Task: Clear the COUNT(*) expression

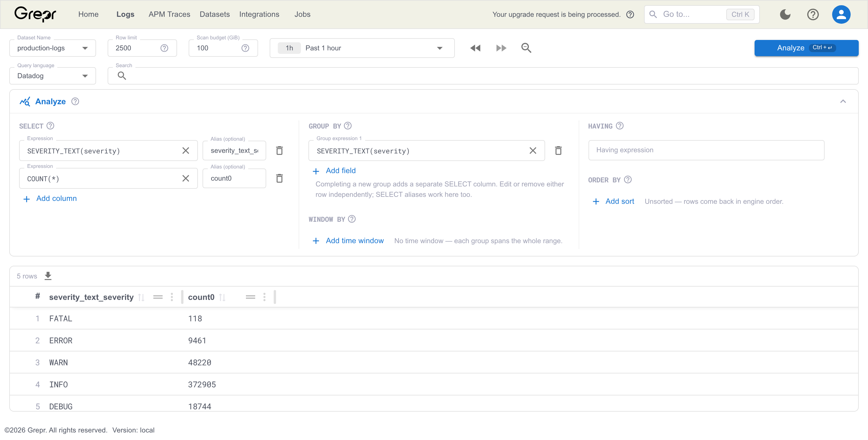Action: pyautogui.click(x=186, y=178)
